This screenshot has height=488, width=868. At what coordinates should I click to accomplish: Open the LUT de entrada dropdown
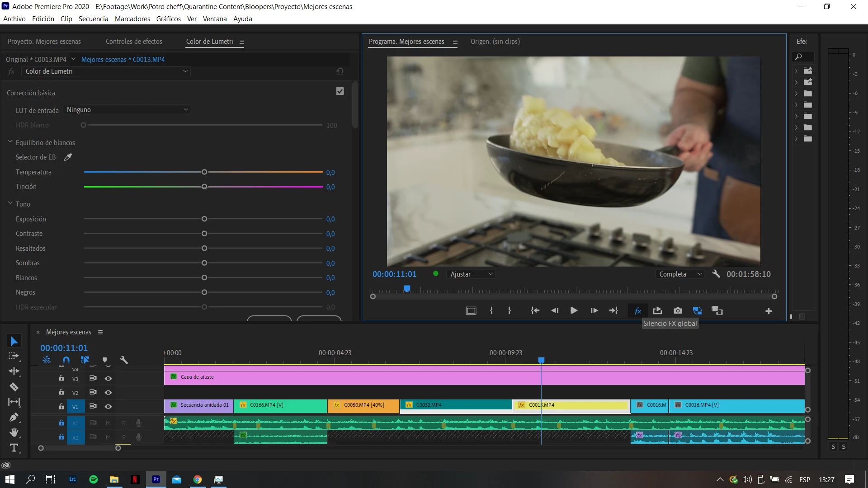[x=127, y=110]
